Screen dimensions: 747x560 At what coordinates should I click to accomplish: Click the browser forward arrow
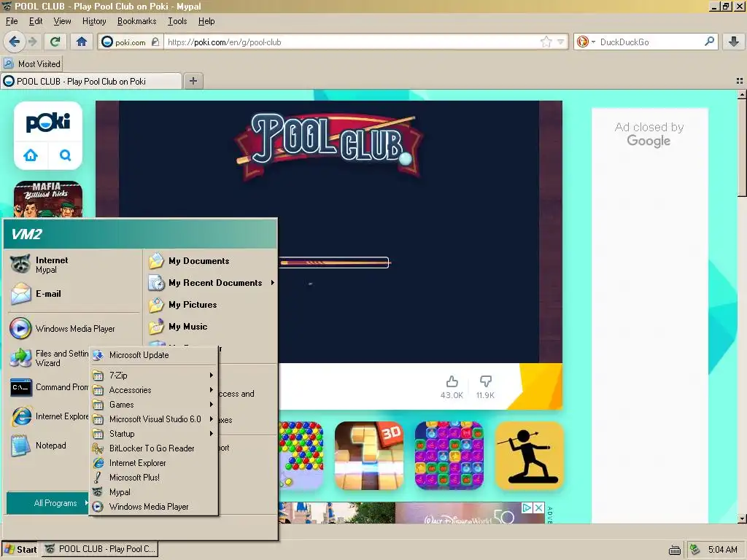[32, 42]
